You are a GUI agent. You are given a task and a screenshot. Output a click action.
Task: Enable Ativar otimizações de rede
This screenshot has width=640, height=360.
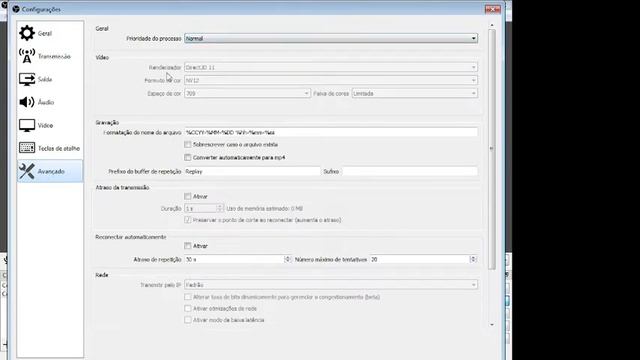coord(188,308)
